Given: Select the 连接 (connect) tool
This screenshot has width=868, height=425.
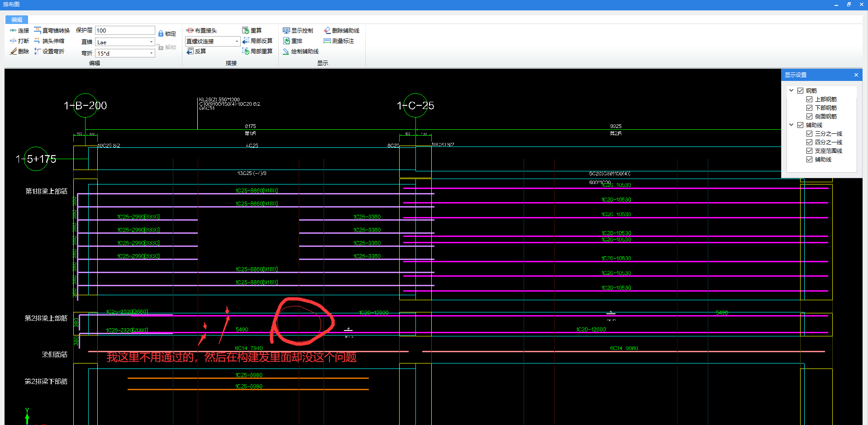Looking at the screenshot, I should (x=19, y=30).
